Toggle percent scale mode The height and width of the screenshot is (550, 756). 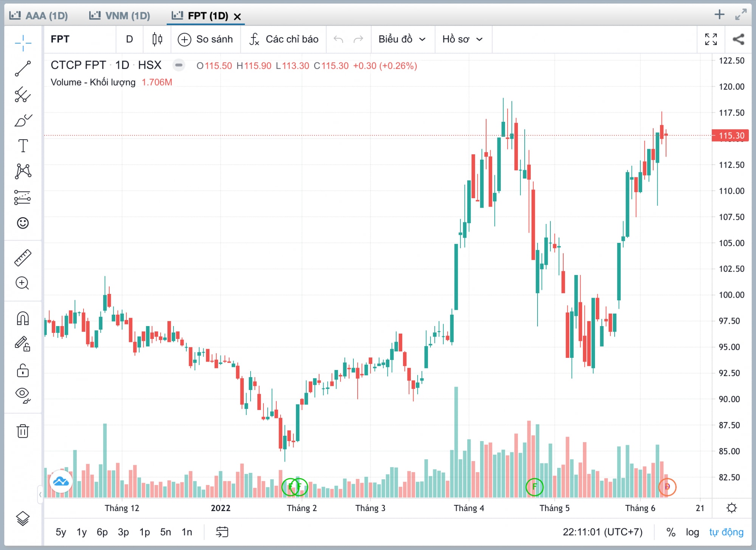coord(671,532)
